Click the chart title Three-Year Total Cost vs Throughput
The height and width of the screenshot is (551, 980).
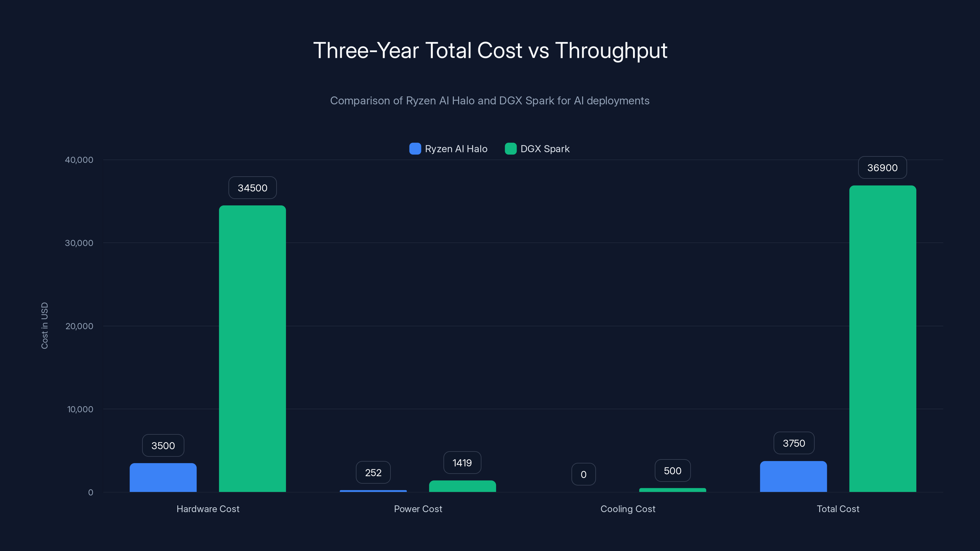490,50
